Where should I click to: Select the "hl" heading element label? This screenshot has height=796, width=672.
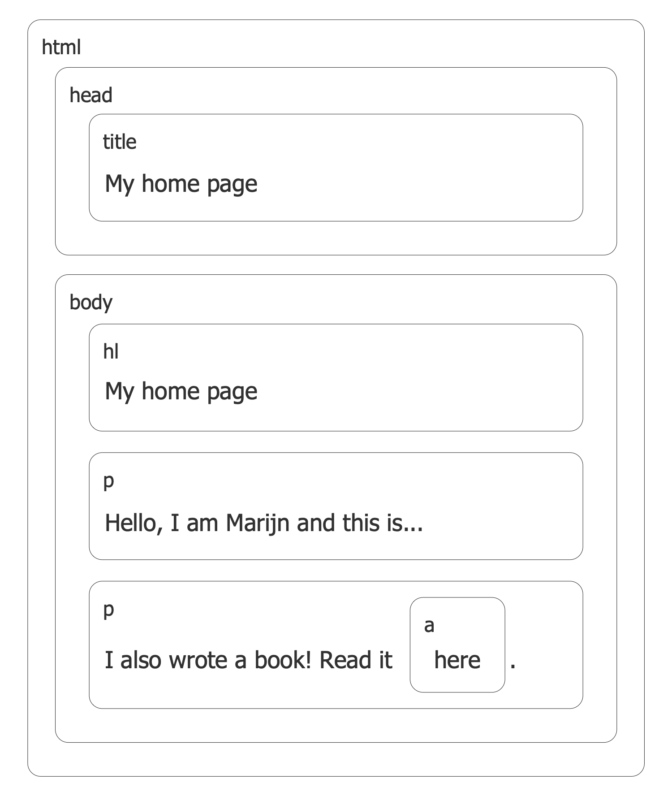(x=111, y=351)
